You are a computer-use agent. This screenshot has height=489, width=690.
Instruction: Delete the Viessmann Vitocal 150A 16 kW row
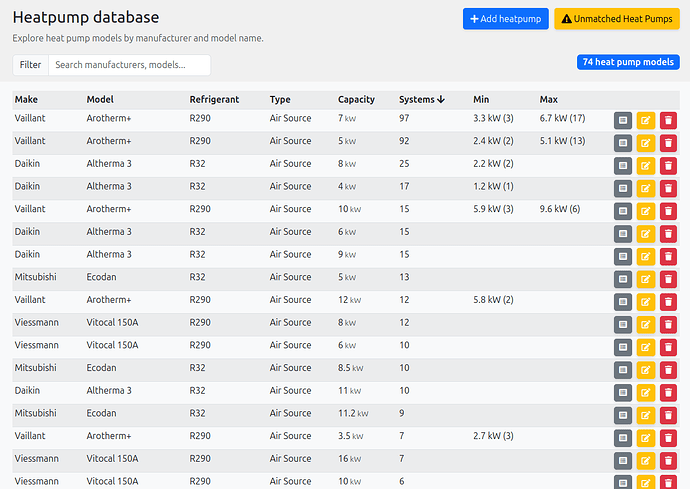pyautogui.click(x=668, y=460)
